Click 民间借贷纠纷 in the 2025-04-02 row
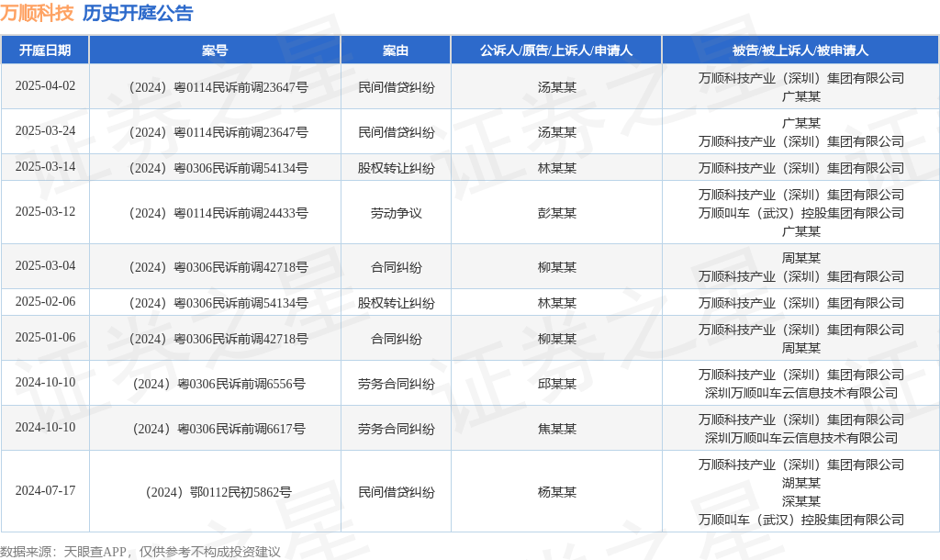This screenshot has height=560, width=940. click(397, 87)
